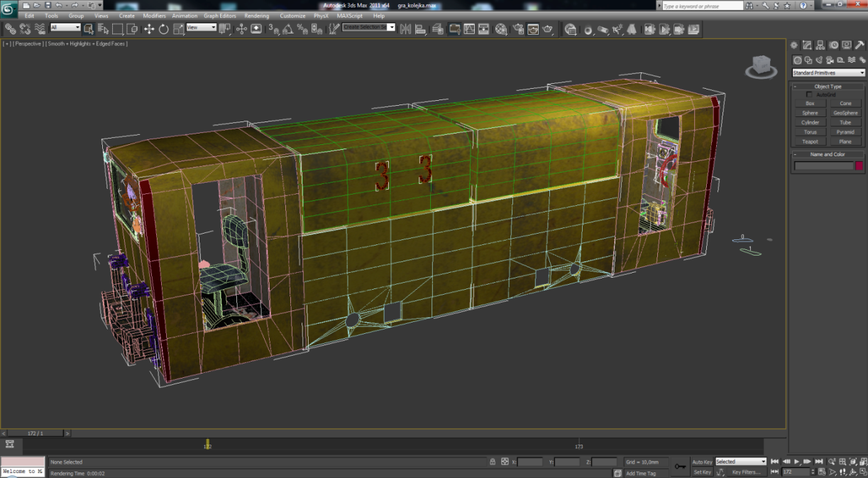Image resolution: width=868 pixels, height=478 pixels.
Task: Click the Cylinder primitive button
Action: [x=810, y=123]
